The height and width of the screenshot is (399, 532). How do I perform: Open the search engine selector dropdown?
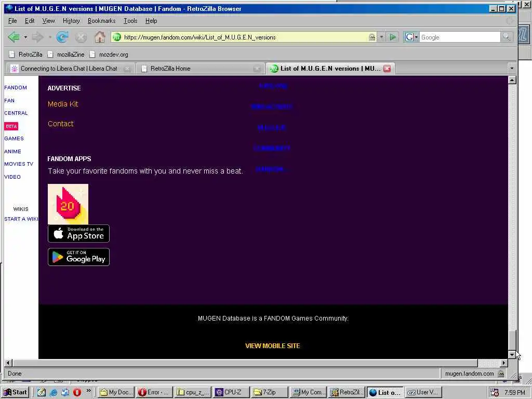click(x=411, y=37)
